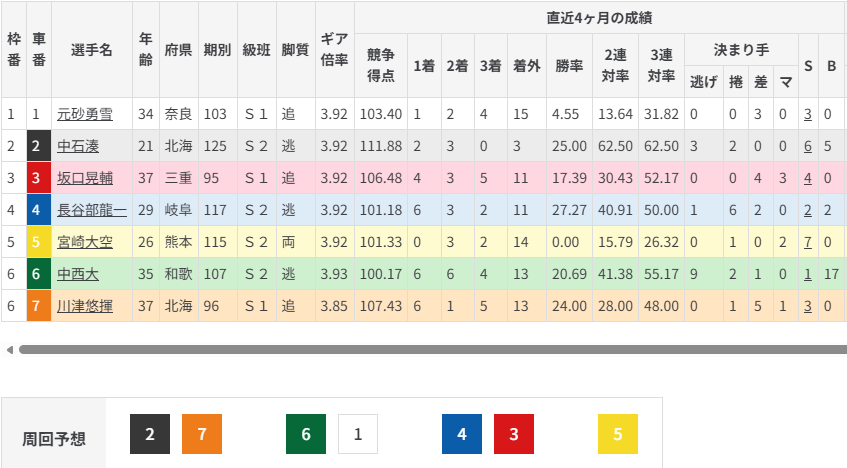
Task: Select green number 6 badge in 周回予想
Action: pos(306,434)
